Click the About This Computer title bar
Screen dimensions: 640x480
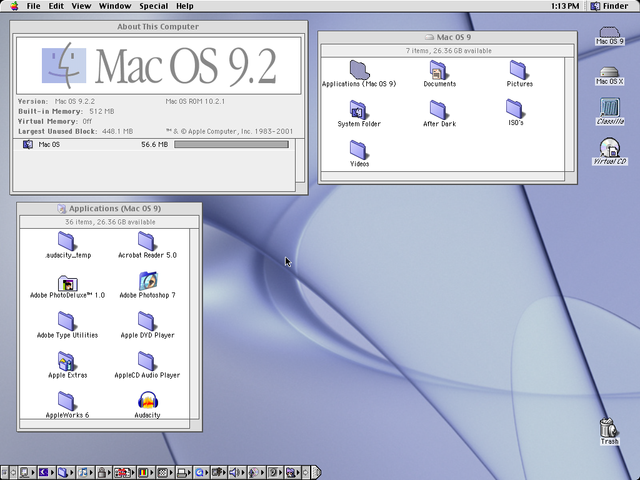(158, 27)
